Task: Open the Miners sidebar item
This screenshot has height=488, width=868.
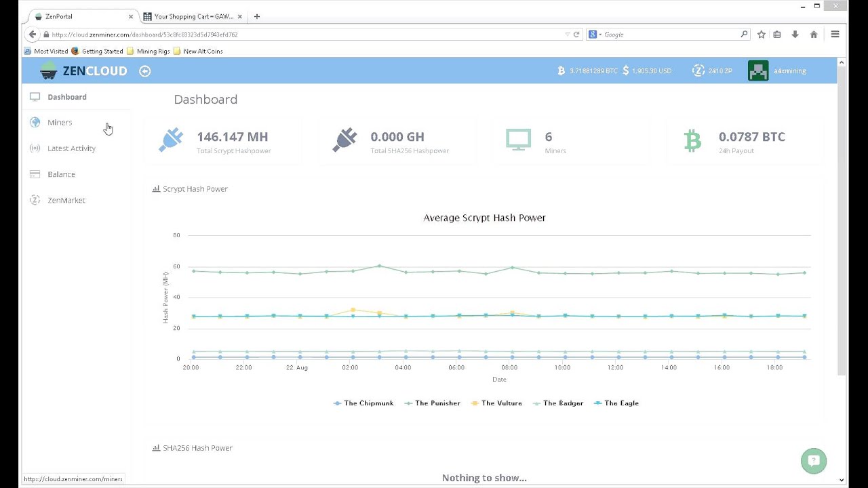Action: coord(60,123)
